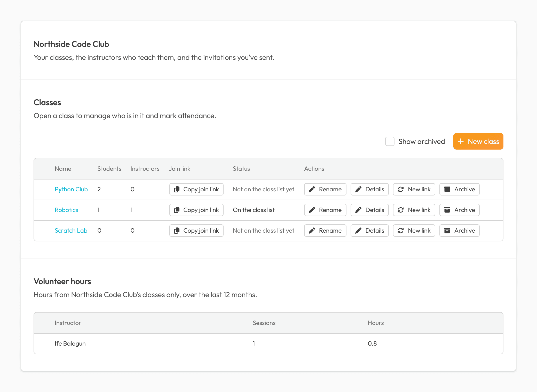Click New link label for Scratch Lab
537x392 pixels.
tap(419, 231)
